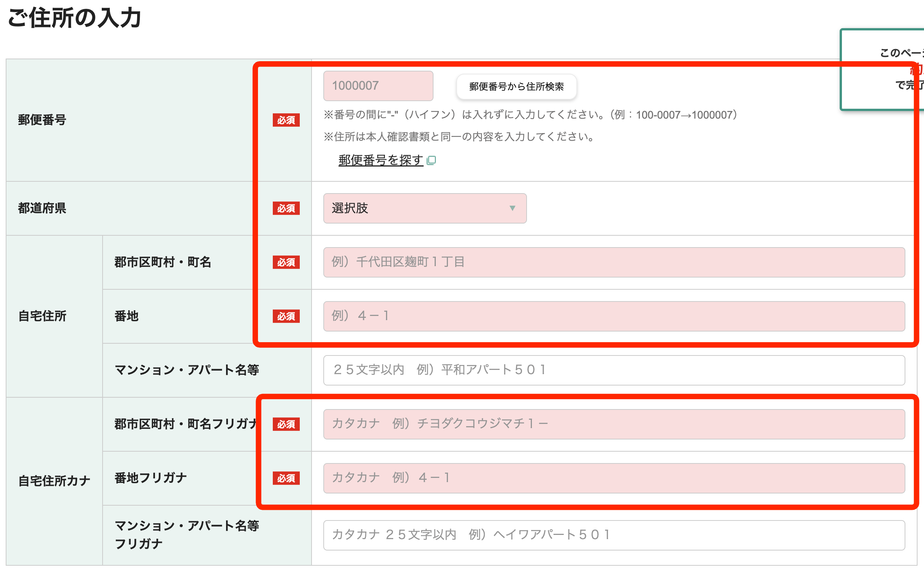The width and height of the screenshot is (924, 568).
Task: Click the 自宅住所 row label
Action: point(43,316)
